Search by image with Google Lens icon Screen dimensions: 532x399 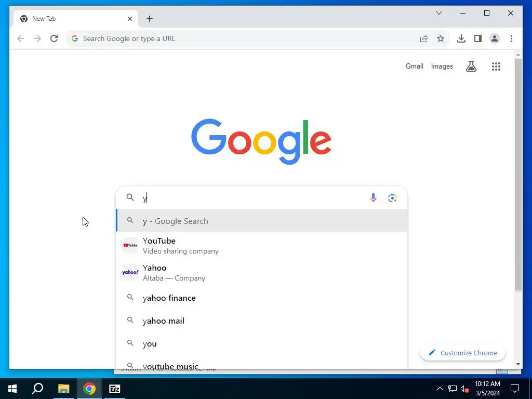click(392, 198)
